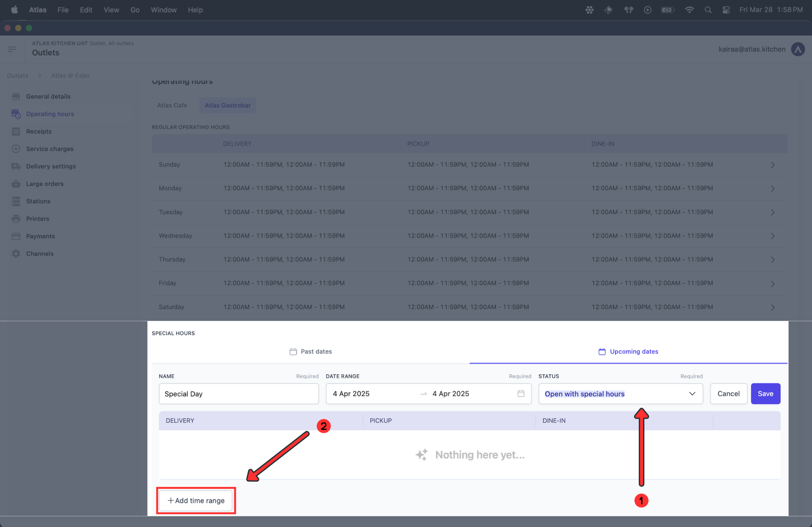The width and height of the screenshot is (812, 527).
Task: Click the Cancel button
Action: coord(728,393)
